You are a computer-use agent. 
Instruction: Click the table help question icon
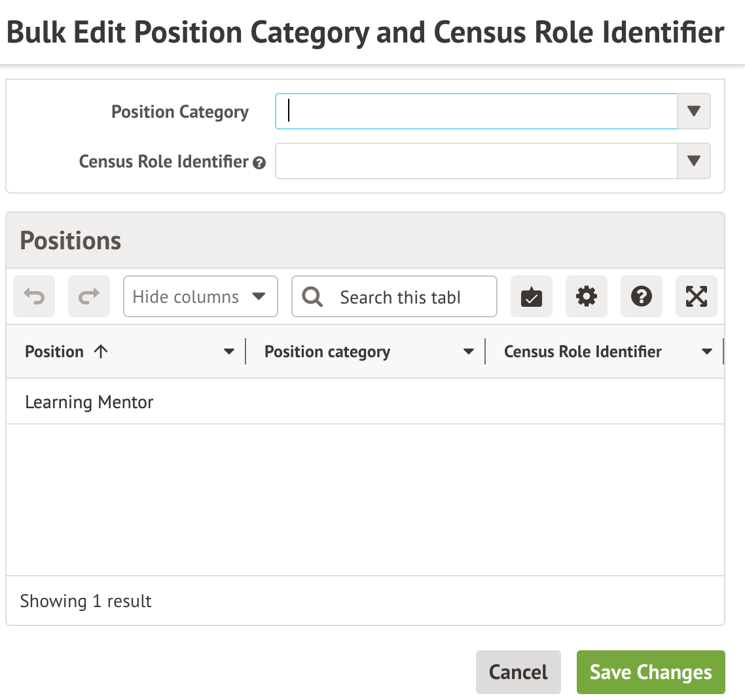pos(641,297)
